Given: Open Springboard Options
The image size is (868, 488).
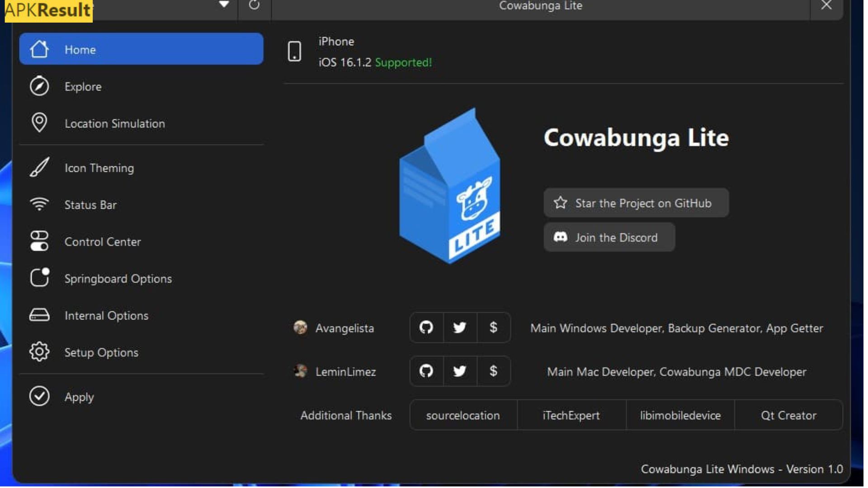Looking at the screenshot, I should click(x=141, y=278).
